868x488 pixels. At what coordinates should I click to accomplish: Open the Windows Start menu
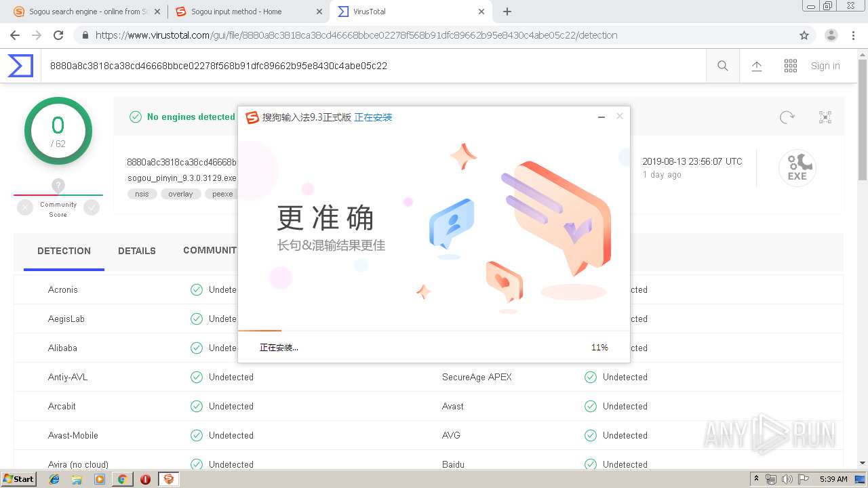(19, 479)
